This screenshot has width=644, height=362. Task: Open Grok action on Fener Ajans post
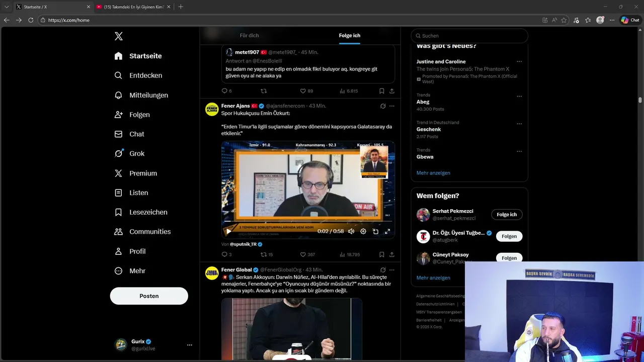(x=383, y=106)
